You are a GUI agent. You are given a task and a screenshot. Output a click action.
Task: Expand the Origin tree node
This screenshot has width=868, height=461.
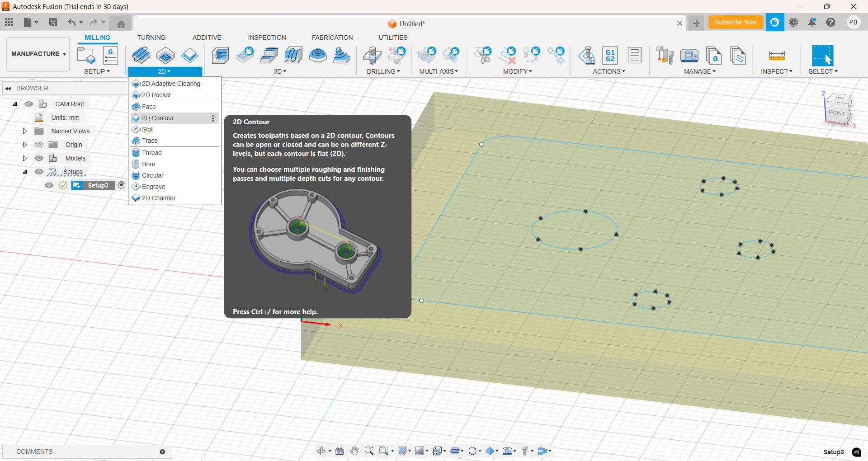[x=24, y=145]
